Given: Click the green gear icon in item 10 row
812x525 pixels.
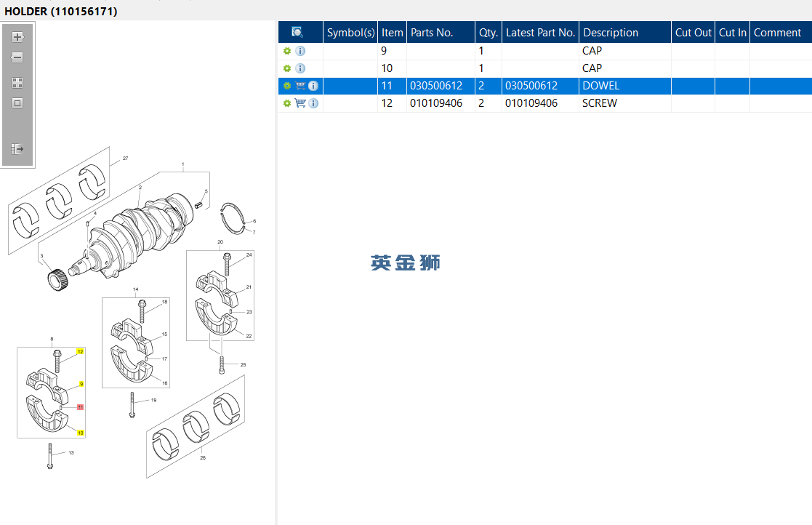Looking at the screenshot, I should coord(287,68).
